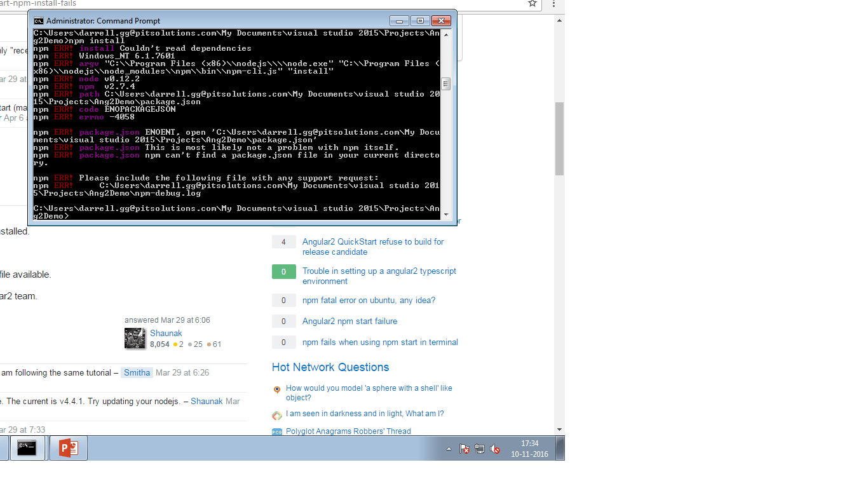This screenshot has height=488, width=868.
Task: Click 'answered Mar 29 at 6:06' timestamp
Action: click(167, 320)
